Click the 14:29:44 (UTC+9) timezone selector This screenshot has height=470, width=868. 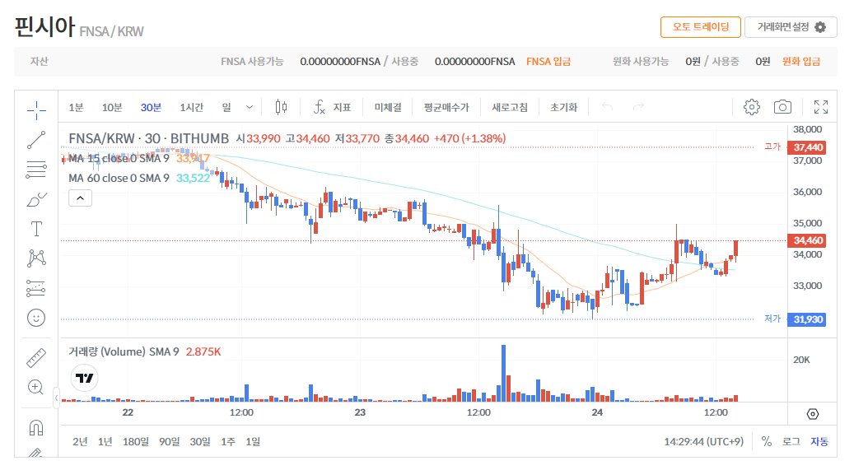pyautogui.click(x=703, y=442)
